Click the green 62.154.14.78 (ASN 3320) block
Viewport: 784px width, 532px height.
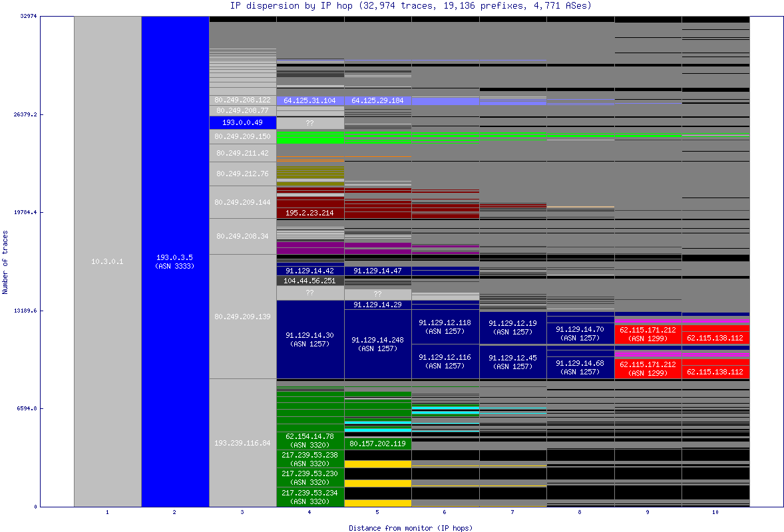pyautogui.click(x=309, y=441)
